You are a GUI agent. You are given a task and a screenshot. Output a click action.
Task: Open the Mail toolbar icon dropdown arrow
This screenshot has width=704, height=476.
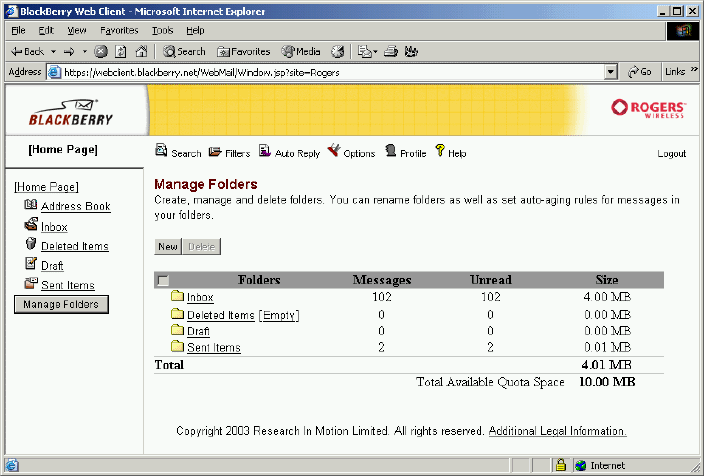[375, 52]
